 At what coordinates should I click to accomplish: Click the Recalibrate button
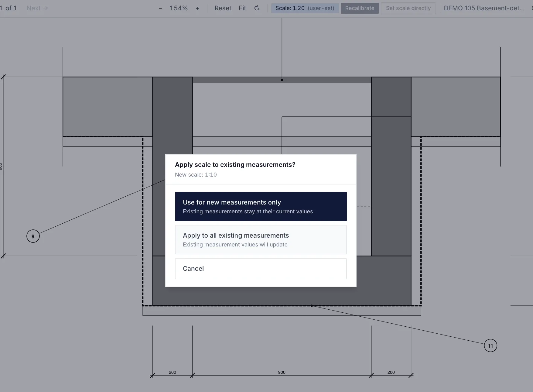tap(360, 8)
